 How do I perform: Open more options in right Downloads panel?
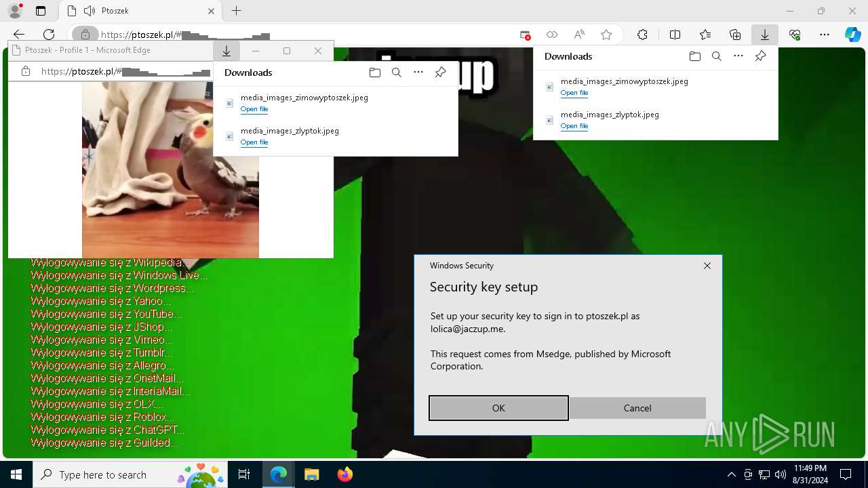pyautogui.click(x=738, y=56)
